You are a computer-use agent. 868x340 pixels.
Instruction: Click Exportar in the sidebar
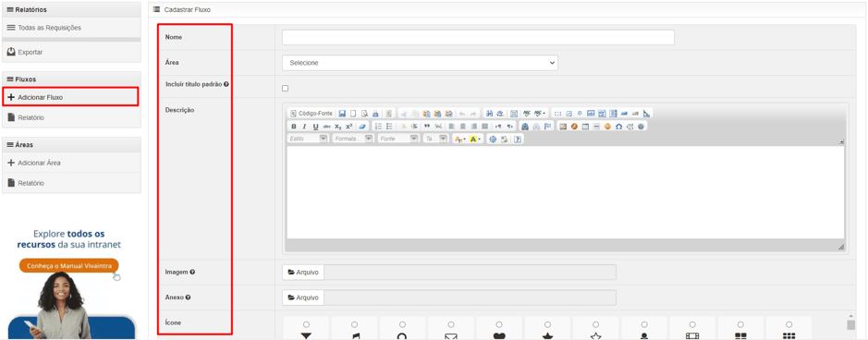click(71, 52)
